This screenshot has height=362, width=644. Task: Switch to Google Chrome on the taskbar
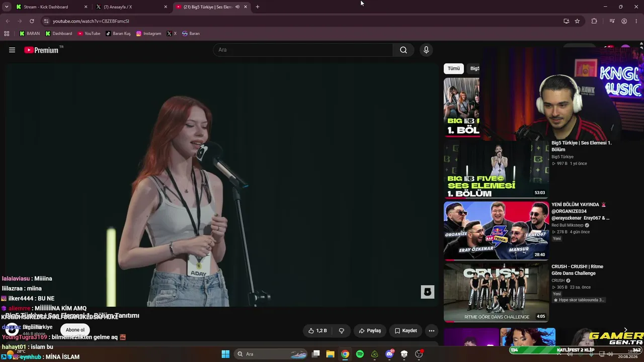coord(345,354)
